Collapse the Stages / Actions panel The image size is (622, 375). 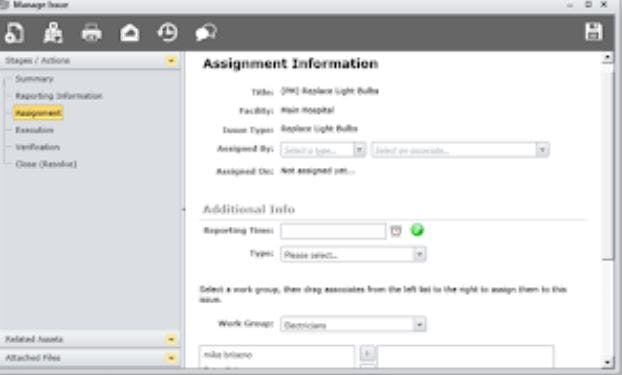tap(171, 61)
